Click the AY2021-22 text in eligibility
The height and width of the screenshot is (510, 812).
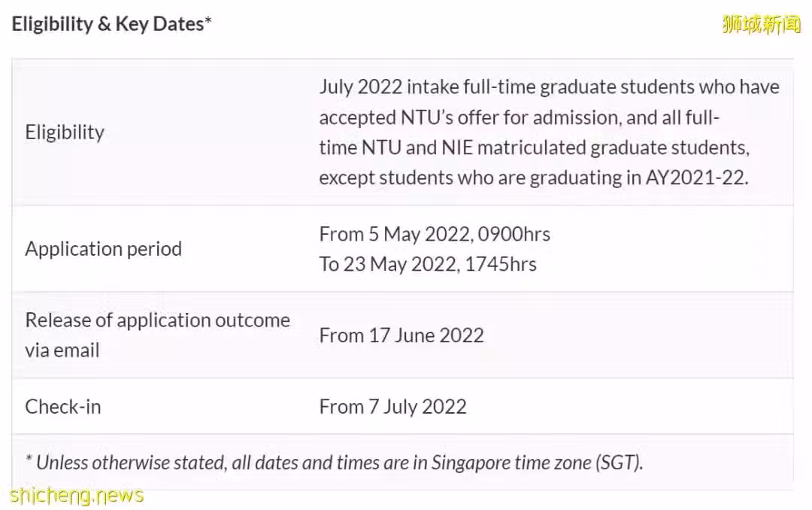tap(696, 178)
